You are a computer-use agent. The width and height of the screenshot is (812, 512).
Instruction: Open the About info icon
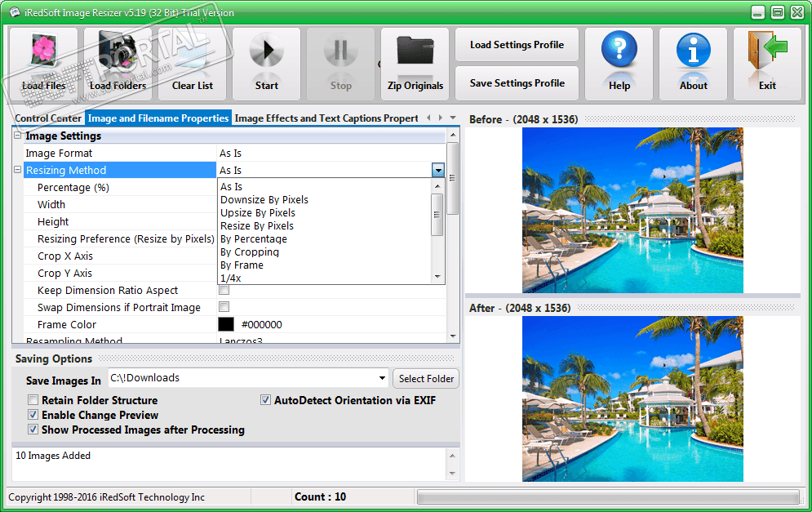694,51
